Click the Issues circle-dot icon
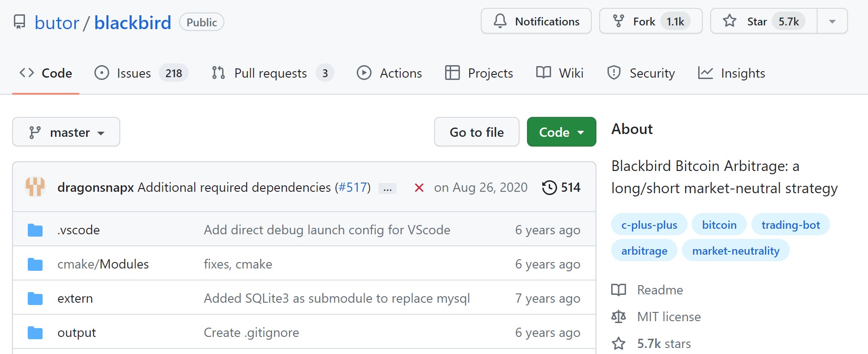Screen dimensions: 868x354 [x=102, y=73]
